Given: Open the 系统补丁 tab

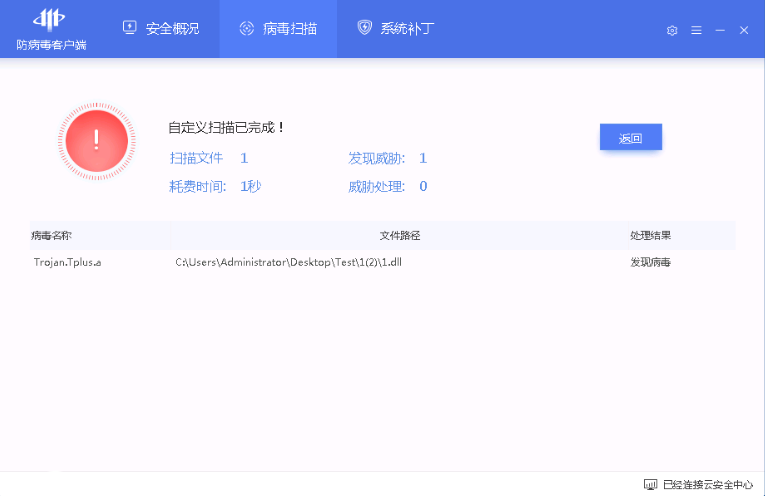Looking at the screenshot, I should click(x=396, y=28).
